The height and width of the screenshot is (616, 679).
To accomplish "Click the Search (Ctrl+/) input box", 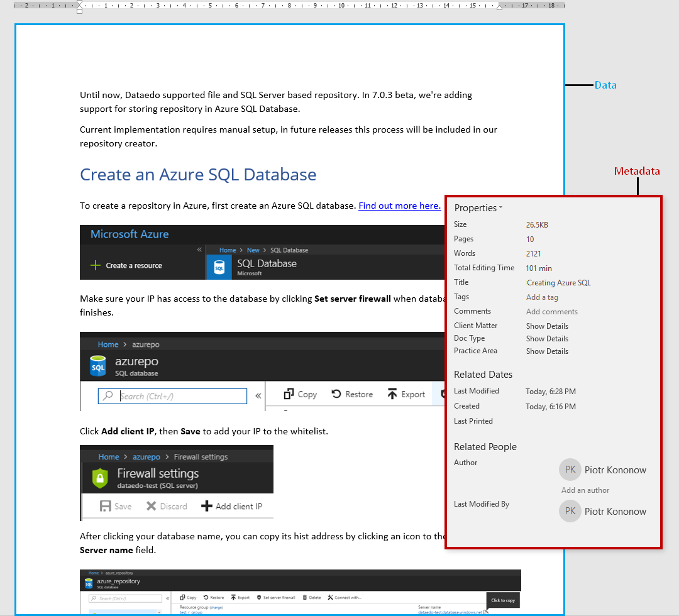I will click(173, 396).
